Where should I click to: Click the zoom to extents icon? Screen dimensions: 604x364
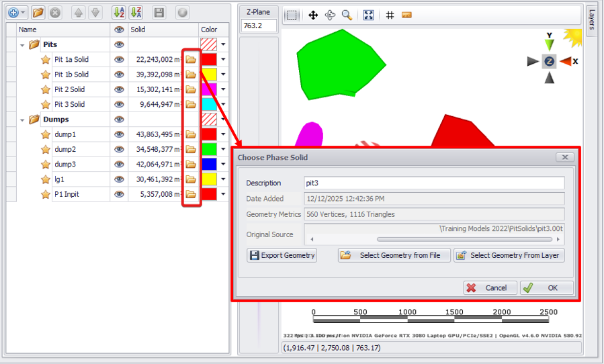[369, 15]
